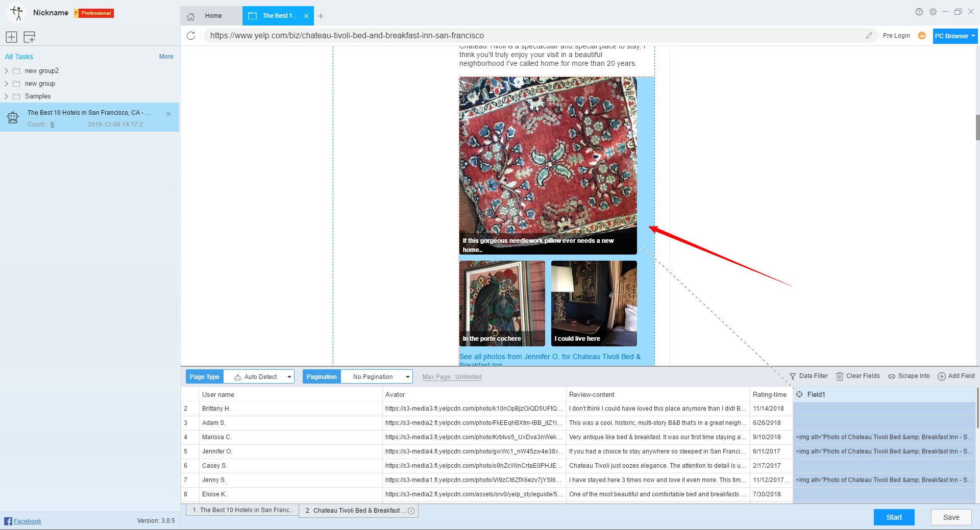Screen dimensions: 980x530
Task: Remove the Best 10 Hotels task
Action: [x=168, y=114]
